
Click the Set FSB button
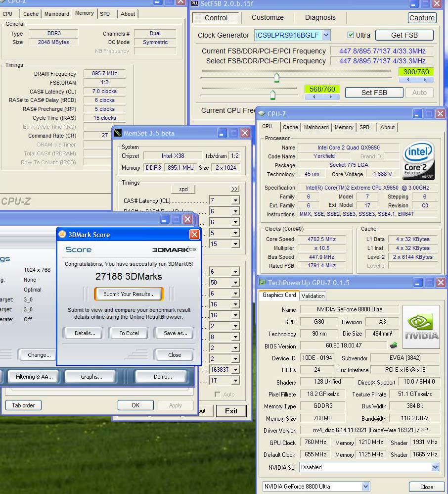[x=374, y=92]
